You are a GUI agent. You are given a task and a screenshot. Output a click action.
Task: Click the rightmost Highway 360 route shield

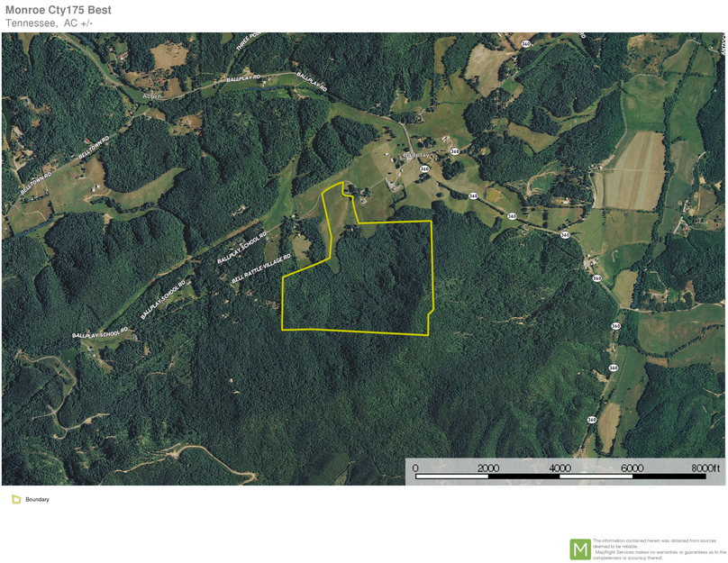click(x=615, y=326)
